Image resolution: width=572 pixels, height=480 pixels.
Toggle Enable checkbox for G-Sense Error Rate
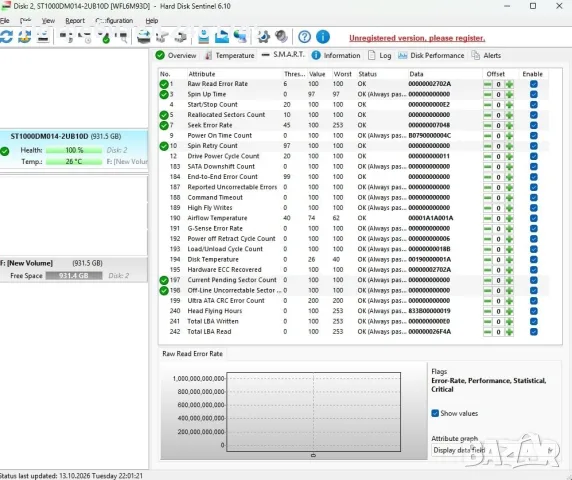click(x=533, y=229)
